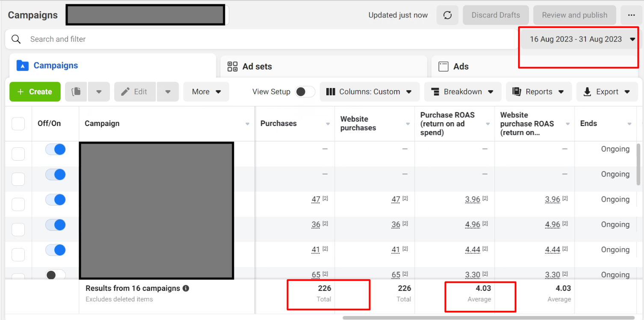The image size is (644, 320).
Task: Open the Breakdown dropdown
Action: [x=463, y=92]
